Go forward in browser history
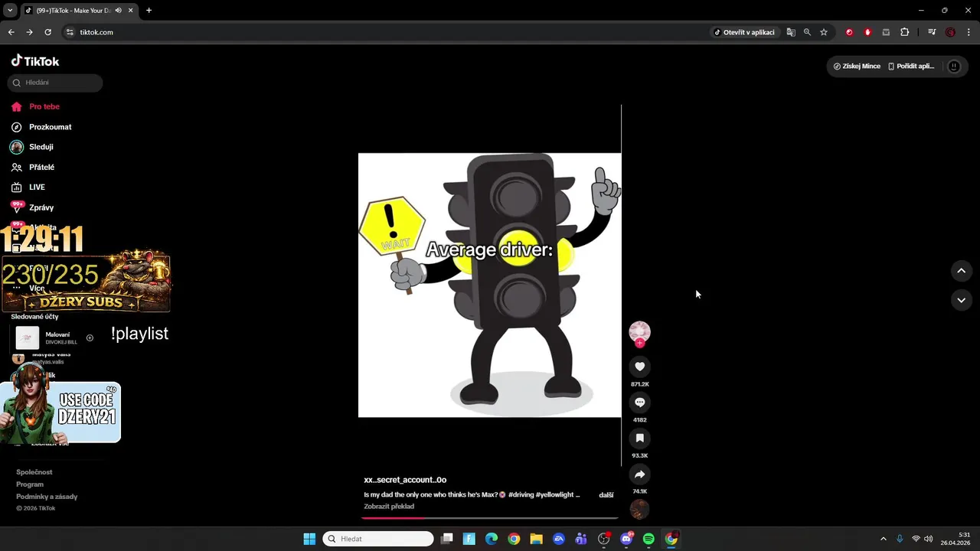This screenshot has width=980, height=551. pyautogui.click(x=29, y=32)
